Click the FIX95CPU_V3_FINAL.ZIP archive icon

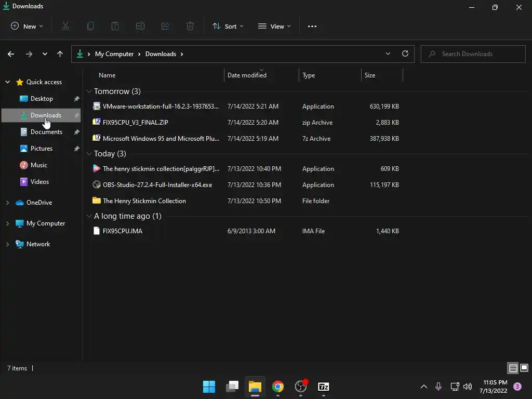click(96, 122)
